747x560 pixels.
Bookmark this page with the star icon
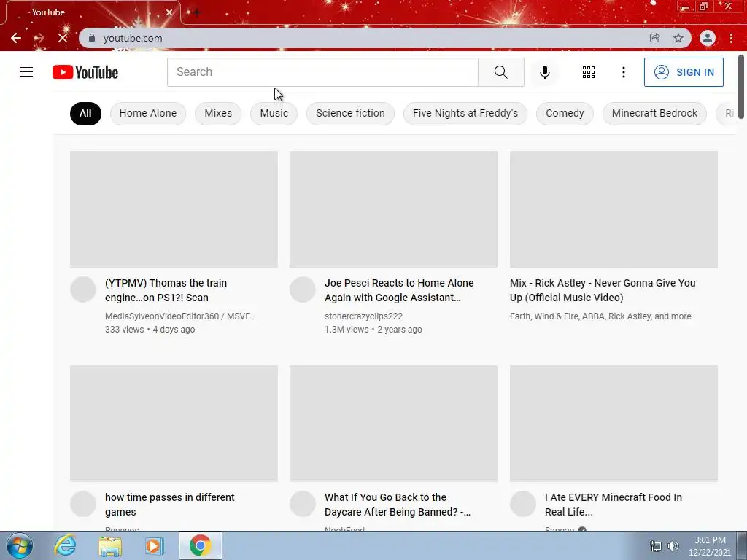pos(678,38)
